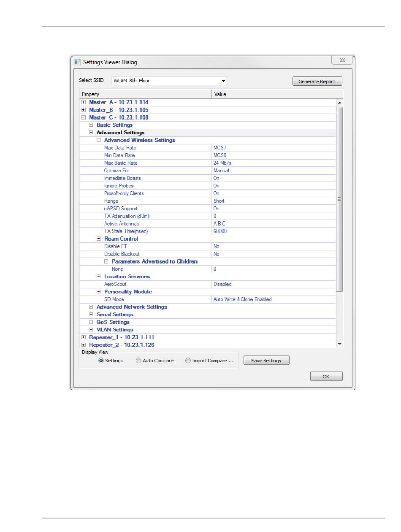Select the Max Basic Rate row

[208, 163]
